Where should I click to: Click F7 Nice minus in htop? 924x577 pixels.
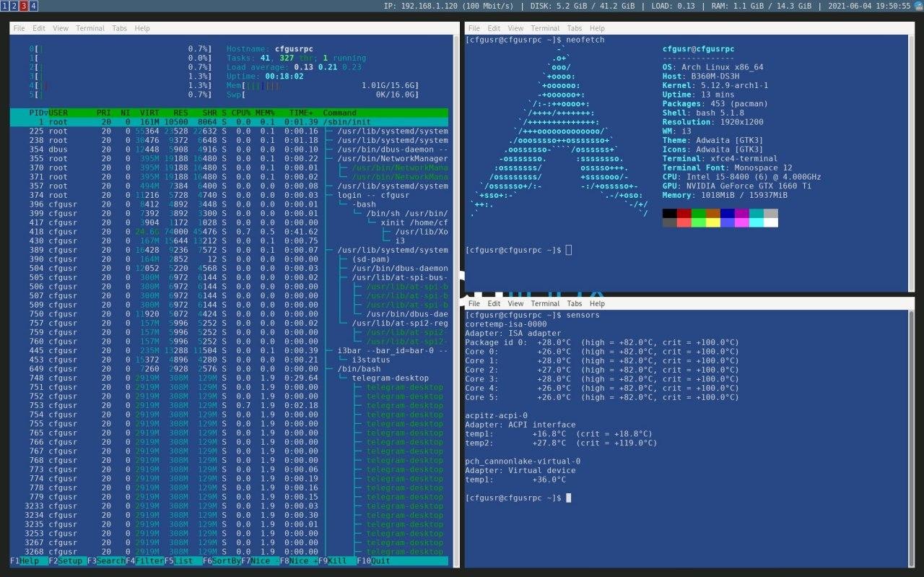[261, 561]
